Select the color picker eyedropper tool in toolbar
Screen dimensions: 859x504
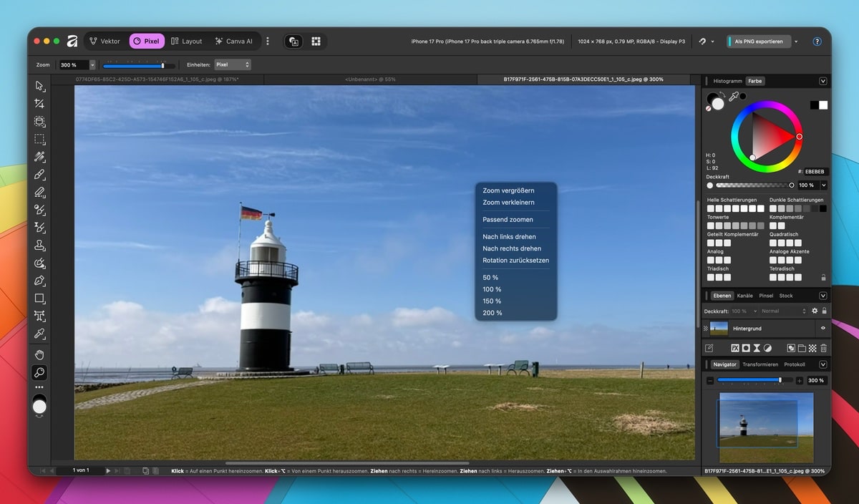[39, 334]
